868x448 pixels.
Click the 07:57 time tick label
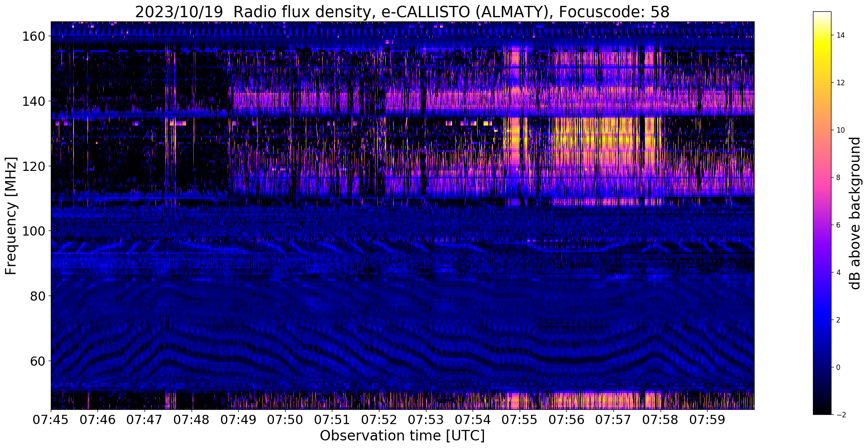click(x=614, y=420)
